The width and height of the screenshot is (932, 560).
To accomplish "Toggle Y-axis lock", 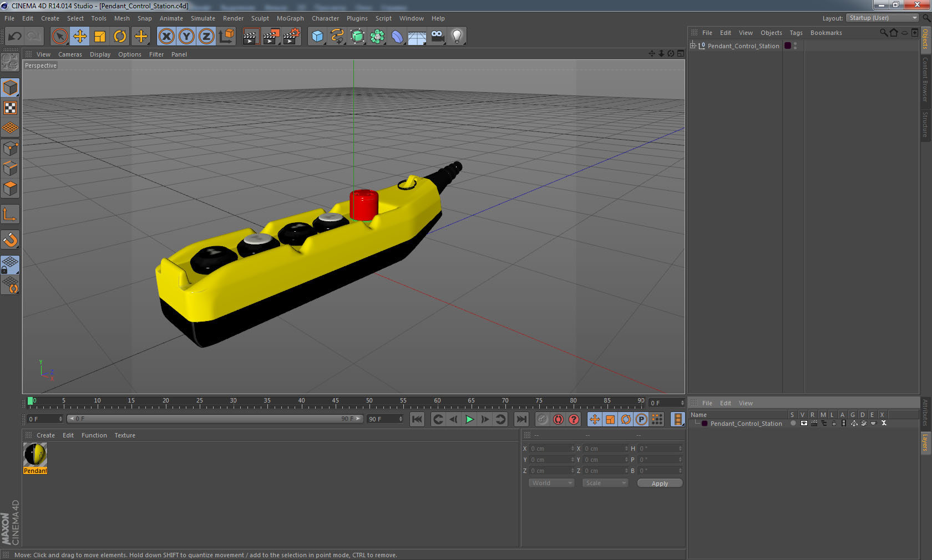I will click(186, 37).
